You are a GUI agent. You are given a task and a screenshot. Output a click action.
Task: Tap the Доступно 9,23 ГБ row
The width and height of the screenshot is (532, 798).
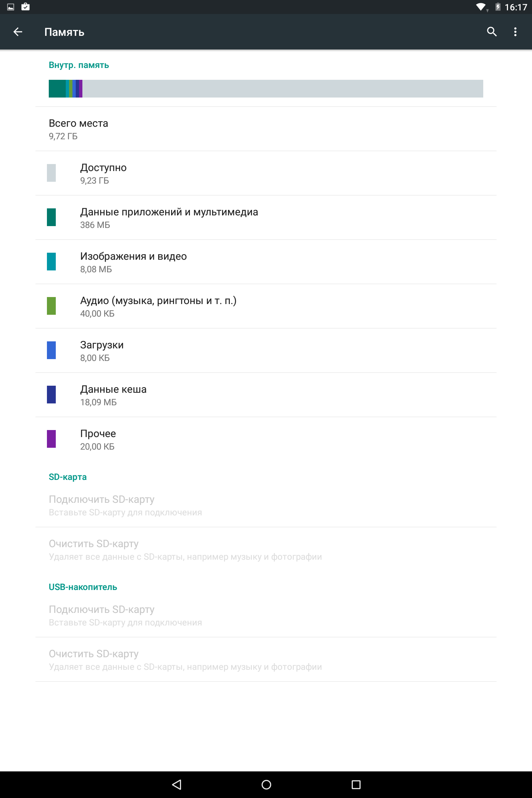266,173
